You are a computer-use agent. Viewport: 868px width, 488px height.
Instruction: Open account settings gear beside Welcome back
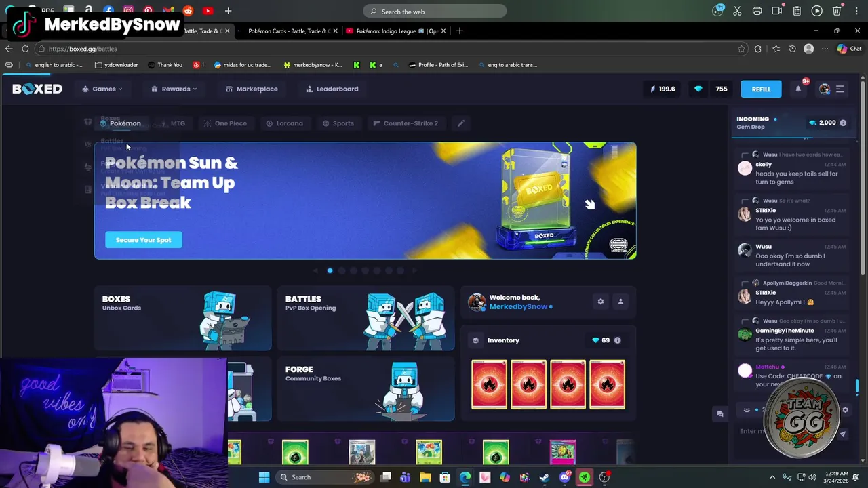pyautogui.click(x=601, y=302)
